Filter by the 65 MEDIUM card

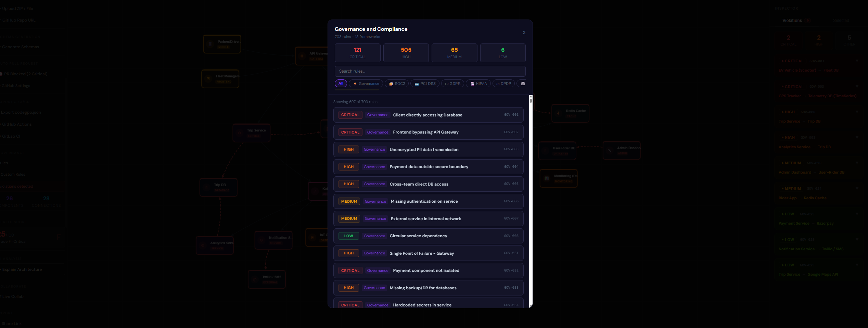tap(454, 53)
